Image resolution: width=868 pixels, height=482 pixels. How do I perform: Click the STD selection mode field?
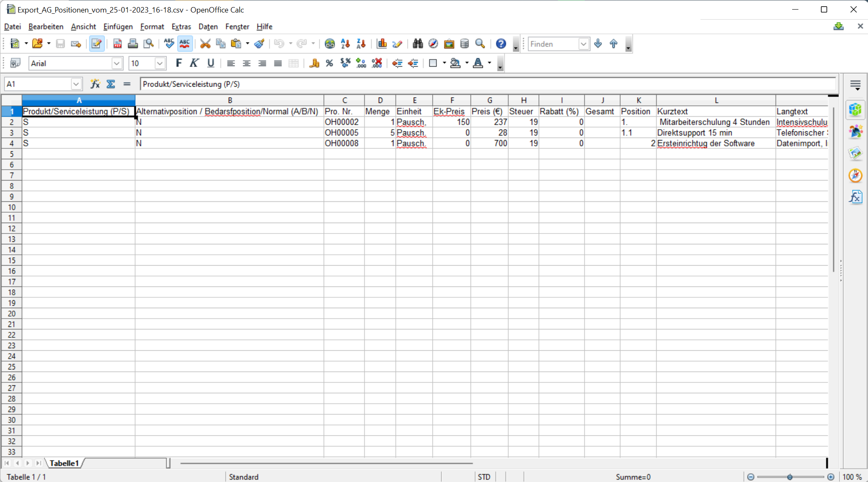point(484,477)
